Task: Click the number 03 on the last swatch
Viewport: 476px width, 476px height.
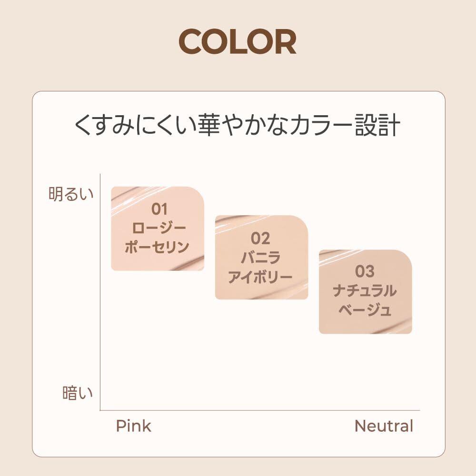Action: (x=365, y=272)
